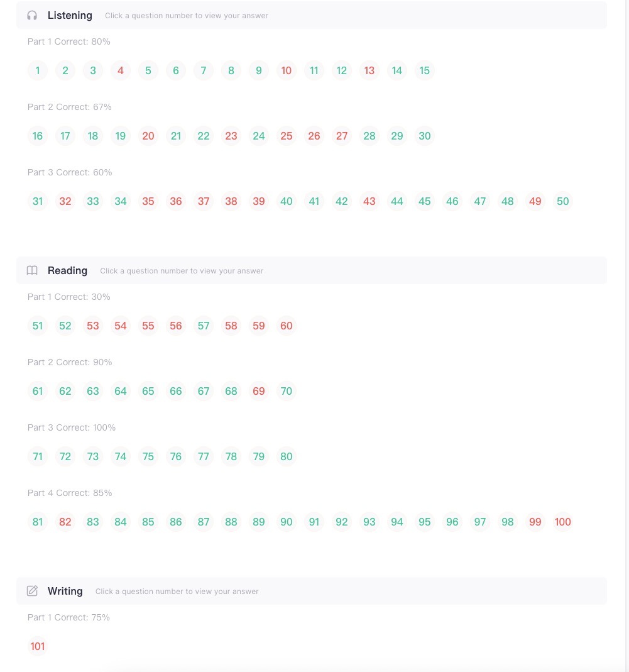Open question 4 in Listening Part 1
Image resolution: width=629 pixels, height=672 pixels.
[x=121, y=70]
